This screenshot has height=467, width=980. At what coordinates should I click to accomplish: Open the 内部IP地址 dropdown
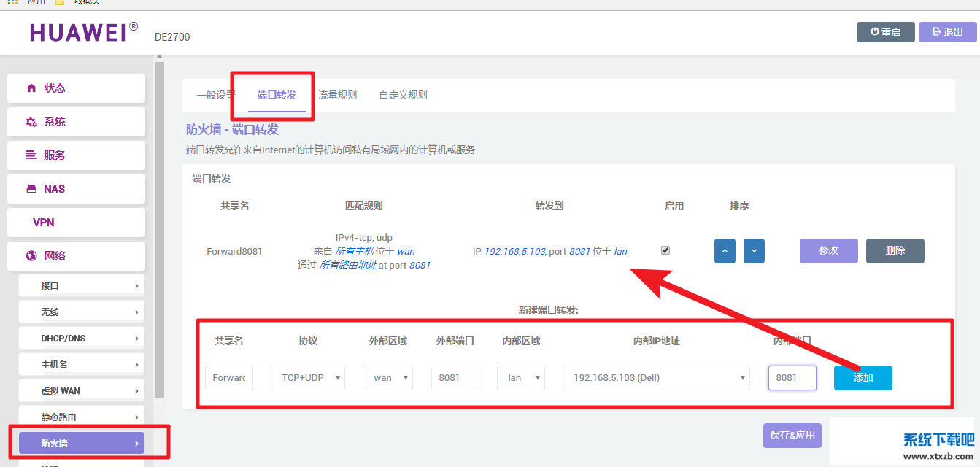click(x=656, y=378)
